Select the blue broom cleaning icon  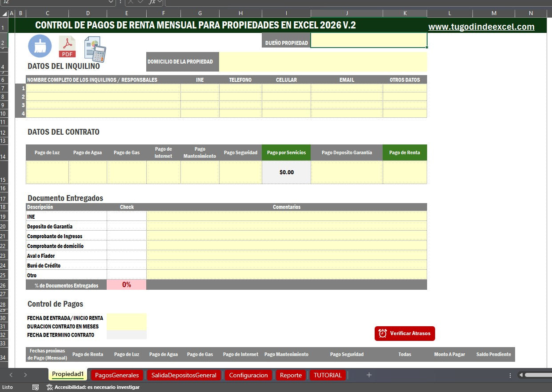pos(40,46)
